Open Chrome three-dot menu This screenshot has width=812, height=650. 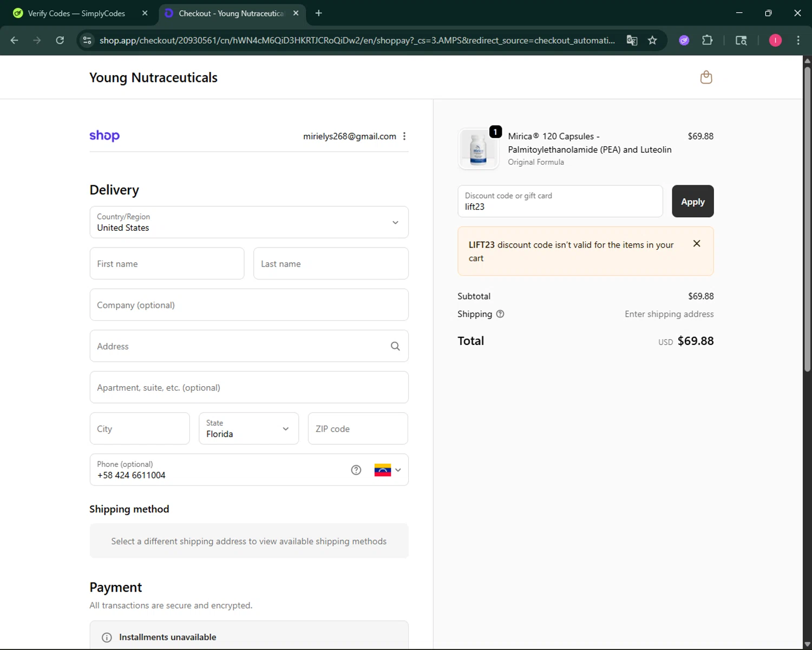798,40
